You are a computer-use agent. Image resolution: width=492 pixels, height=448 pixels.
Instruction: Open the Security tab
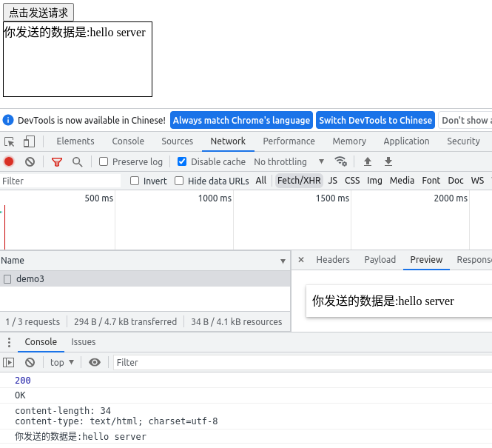[463, 141]
